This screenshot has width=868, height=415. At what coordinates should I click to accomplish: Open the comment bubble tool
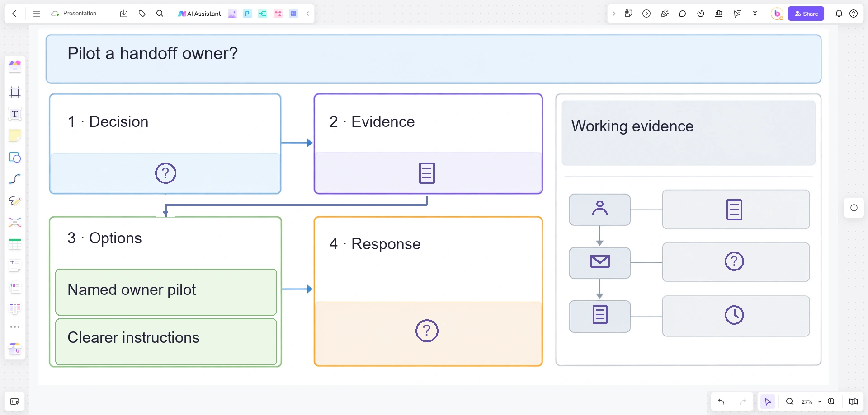(683, 14)
